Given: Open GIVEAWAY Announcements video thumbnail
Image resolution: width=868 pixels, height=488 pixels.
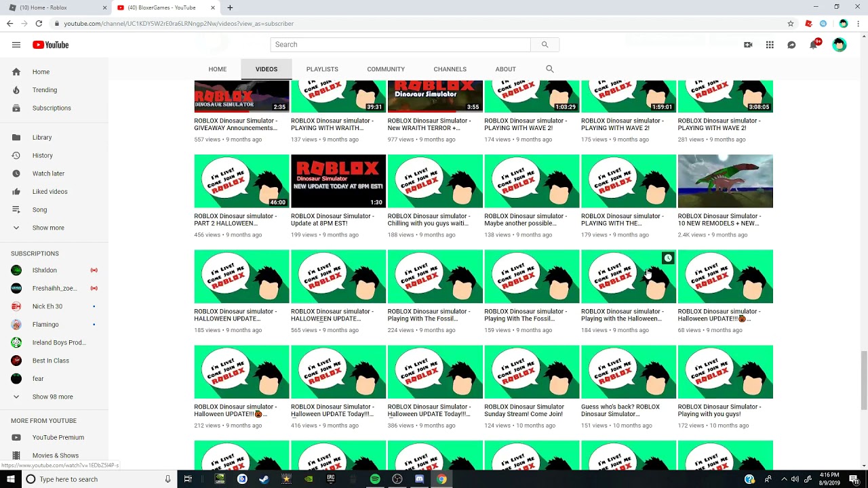Looking at the screenshot, I should [241, 96].
